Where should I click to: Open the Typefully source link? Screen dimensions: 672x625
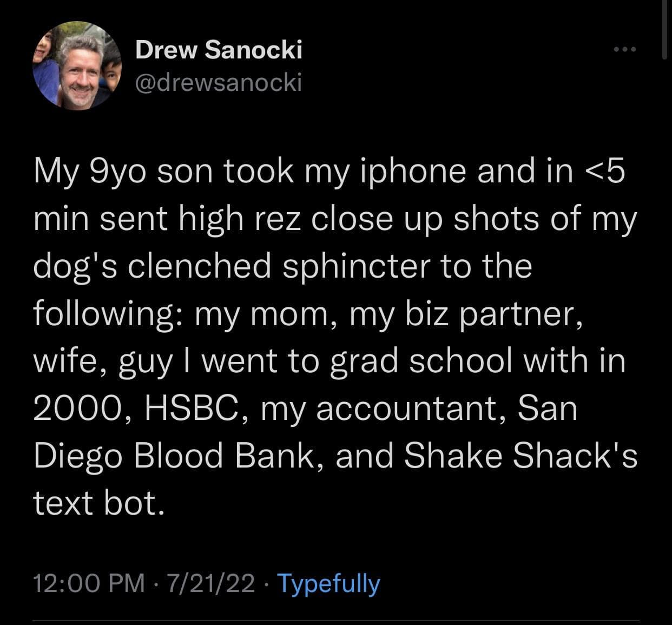point(328,584)
